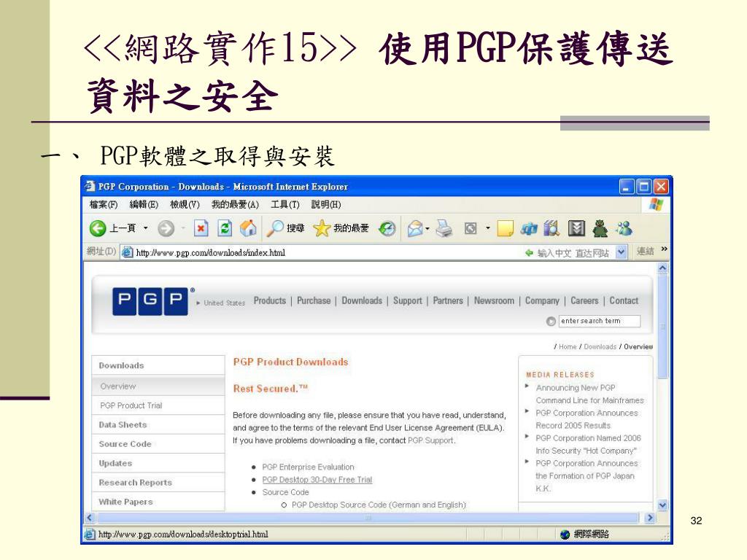
Task: Open the Messenger people icon
Action: pyautogui.click(x=624, y=228)
